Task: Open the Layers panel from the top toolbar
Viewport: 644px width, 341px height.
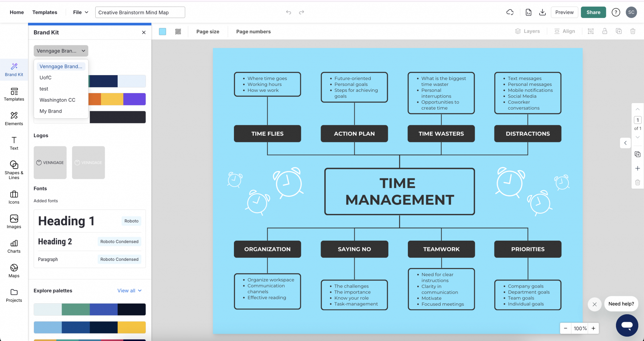Action: pyautogui.click(x=527, y=31)
